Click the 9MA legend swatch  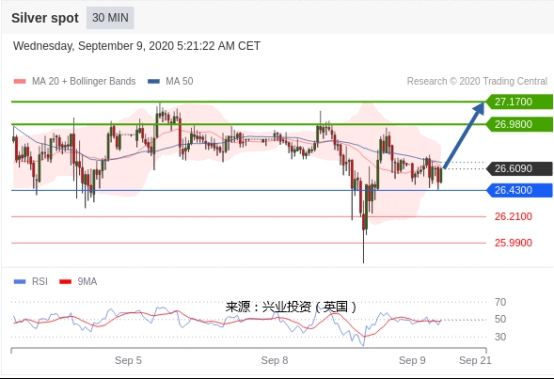(65, 282)
